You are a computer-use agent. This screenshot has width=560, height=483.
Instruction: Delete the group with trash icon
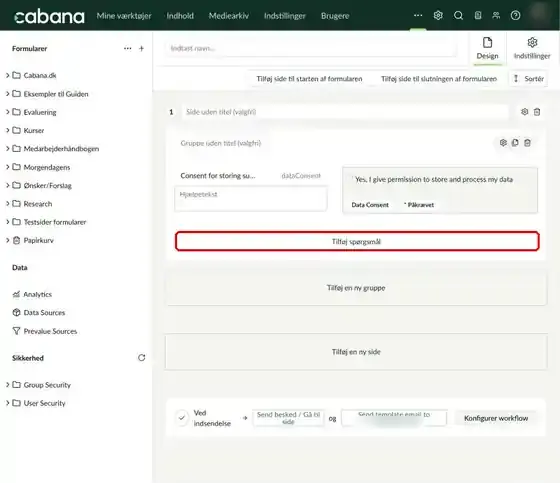527,143
